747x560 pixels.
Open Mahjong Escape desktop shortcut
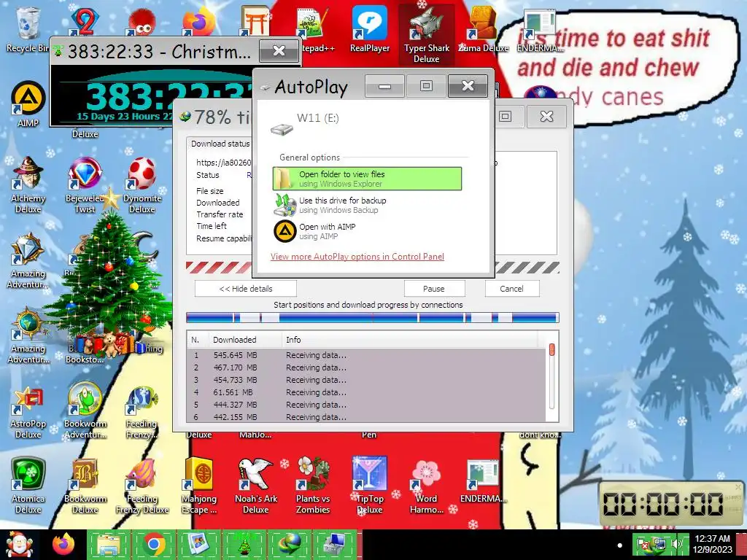pos(199,486)
